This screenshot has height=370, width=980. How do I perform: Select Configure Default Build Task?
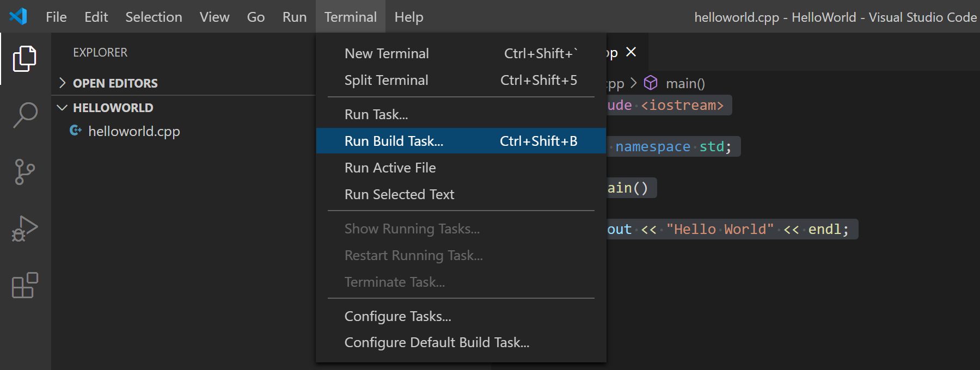point(437,342)
